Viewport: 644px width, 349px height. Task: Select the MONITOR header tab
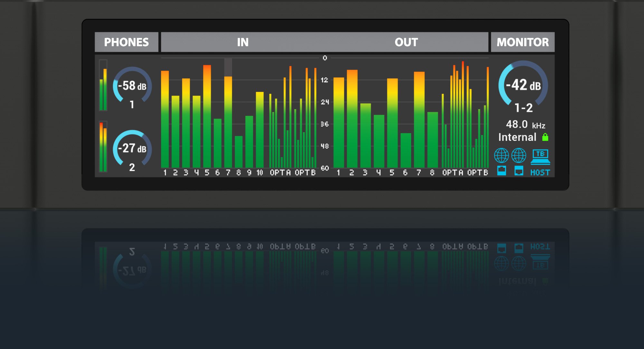pos(522,42)
